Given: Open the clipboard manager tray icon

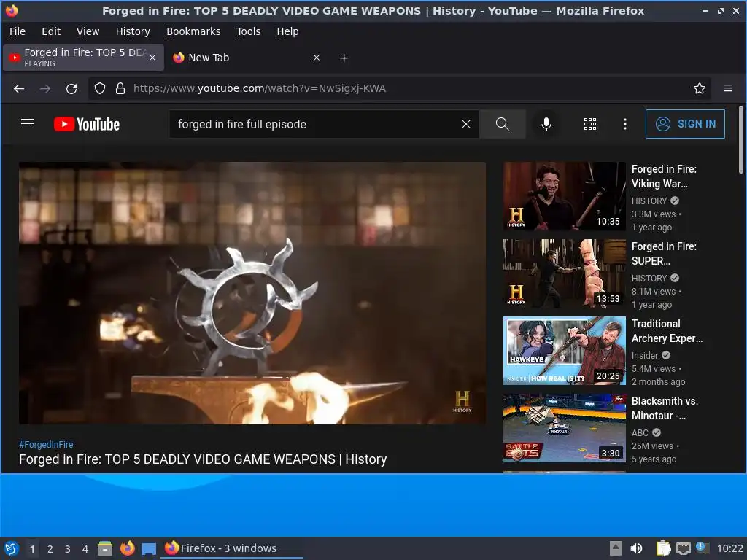Looking at the screenshot, I should 663,548.
